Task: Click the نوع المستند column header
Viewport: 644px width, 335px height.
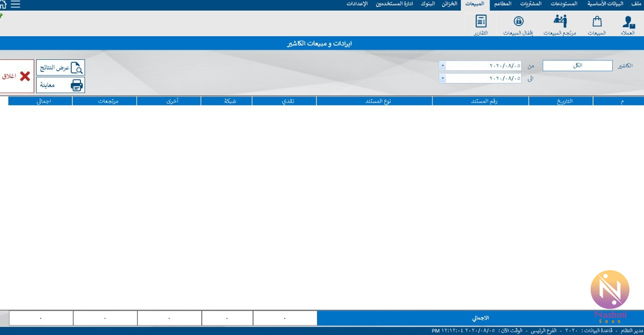Action: coord(374,101)
